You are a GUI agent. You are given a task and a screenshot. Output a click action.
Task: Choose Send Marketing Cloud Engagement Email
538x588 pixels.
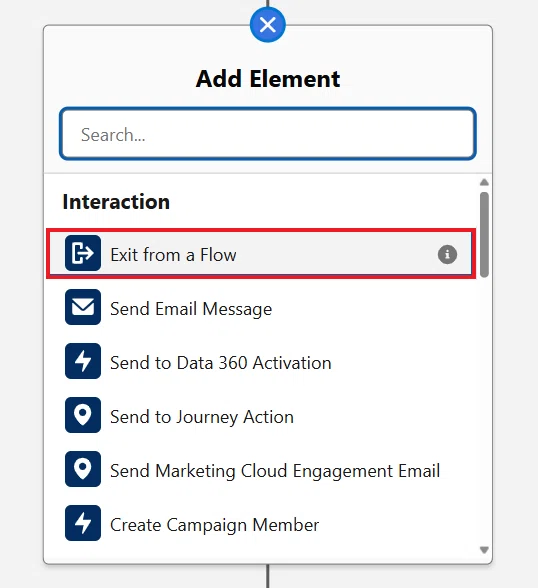tap(275, 471)
